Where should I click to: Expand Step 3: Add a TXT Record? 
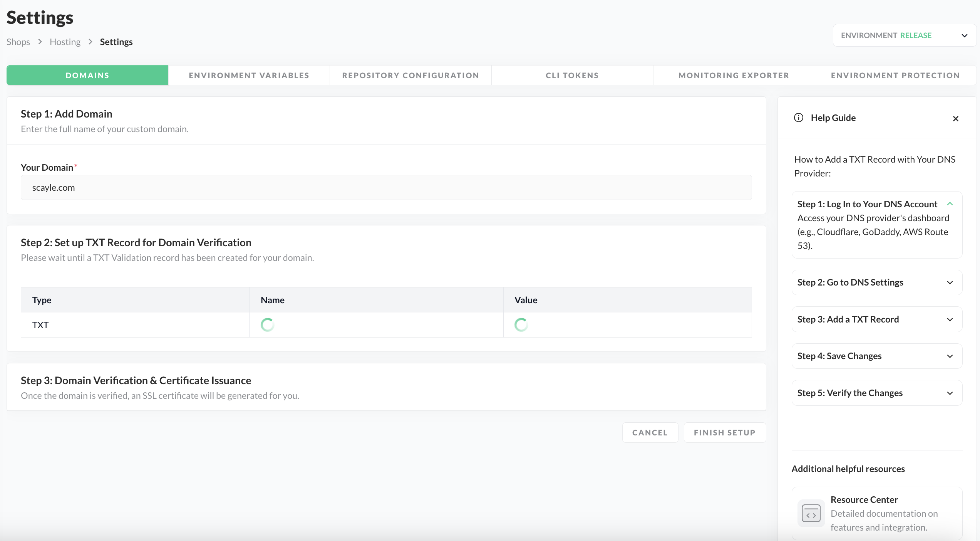click(950, 319)
